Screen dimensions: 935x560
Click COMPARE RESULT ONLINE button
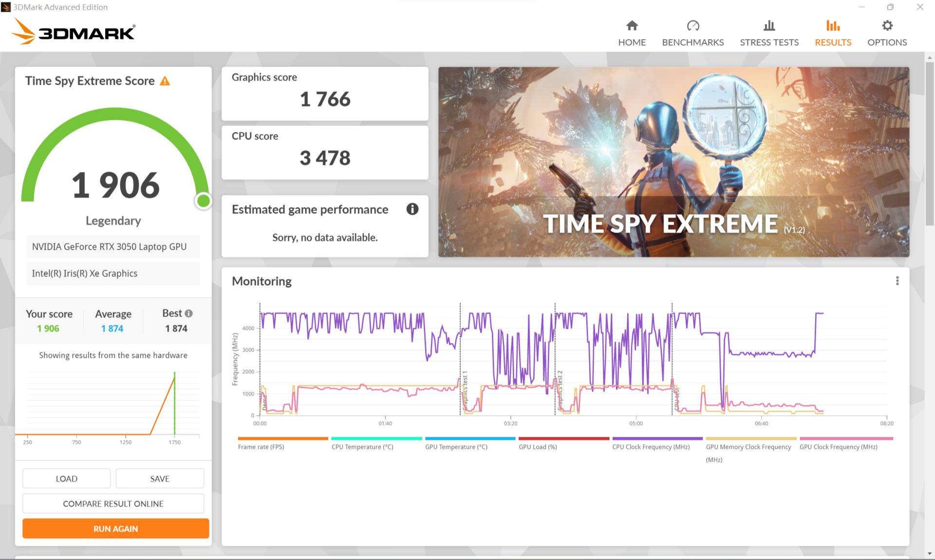click(113, 504)
